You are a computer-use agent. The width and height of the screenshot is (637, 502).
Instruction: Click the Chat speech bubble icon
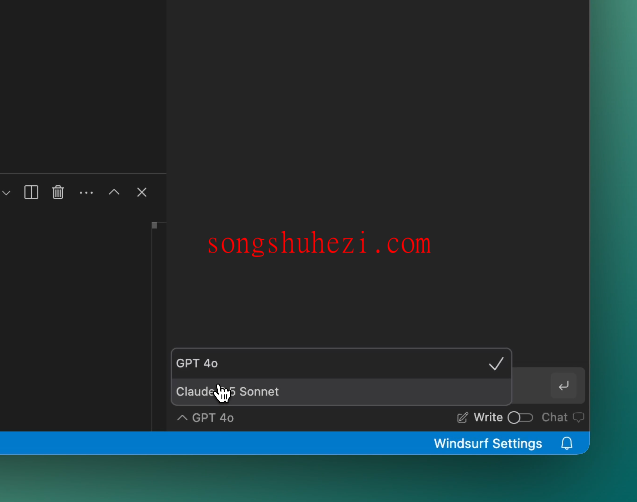click(x=578, y=418)
